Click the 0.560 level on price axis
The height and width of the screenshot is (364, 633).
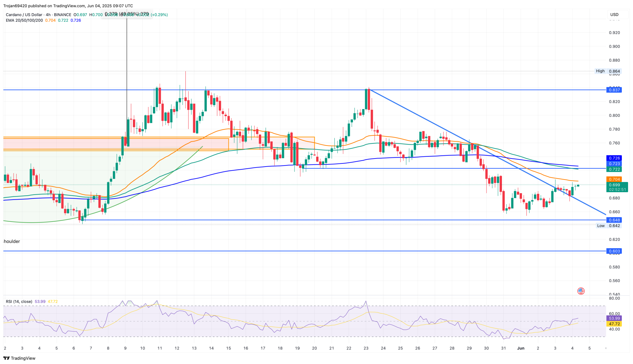[x=614, y=281]
